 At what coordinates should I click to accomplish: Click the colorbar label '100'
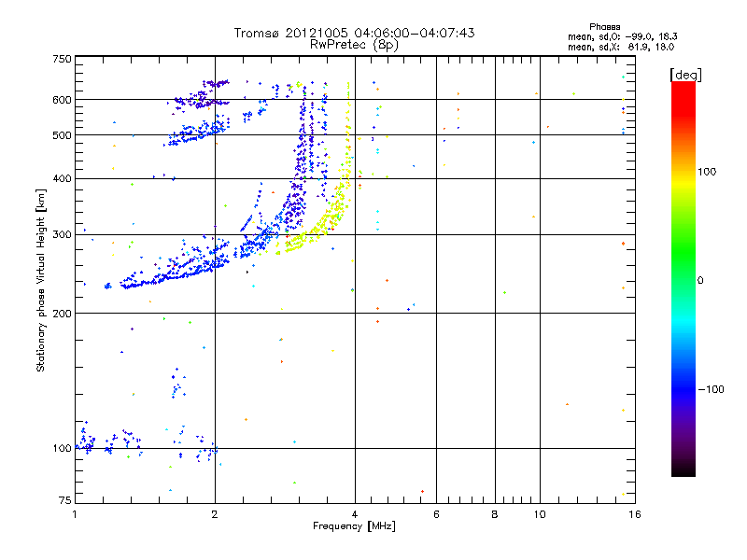[x=707, y=172]
